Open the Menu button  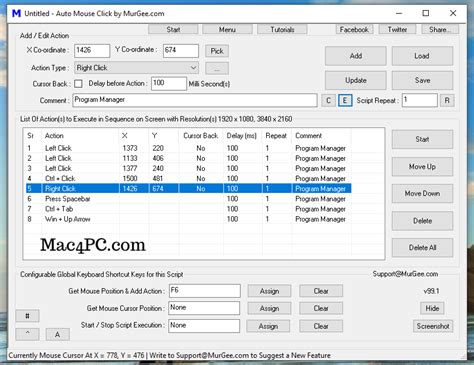tap(227, 29)
